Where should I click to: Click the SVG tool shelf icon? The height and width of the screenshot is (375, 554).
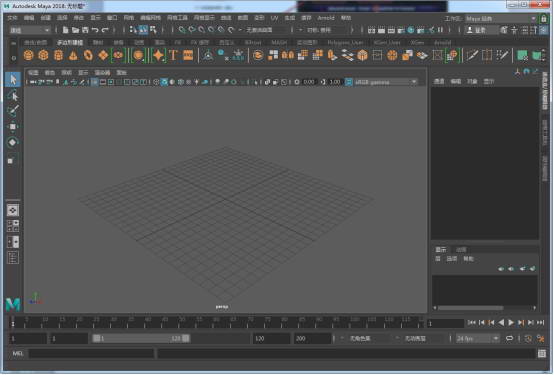point(188,55)
